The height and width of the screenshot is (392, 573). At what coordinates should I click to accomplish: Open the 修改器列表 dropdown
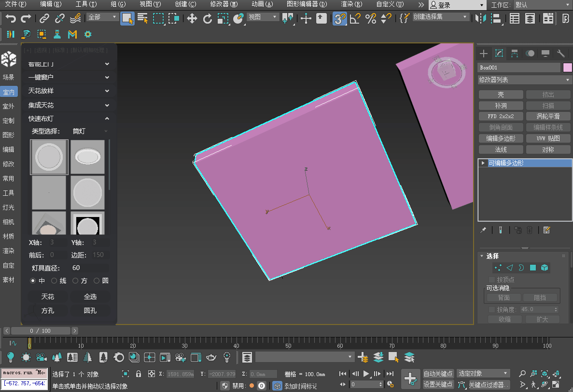click(525, 80)
